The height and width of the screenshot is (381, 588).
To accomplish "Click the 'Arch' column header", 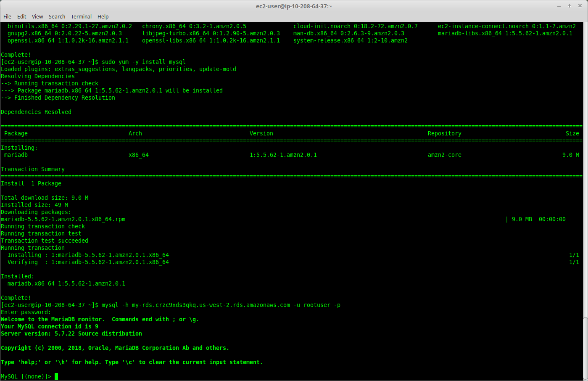I will [x=135, y=133].
